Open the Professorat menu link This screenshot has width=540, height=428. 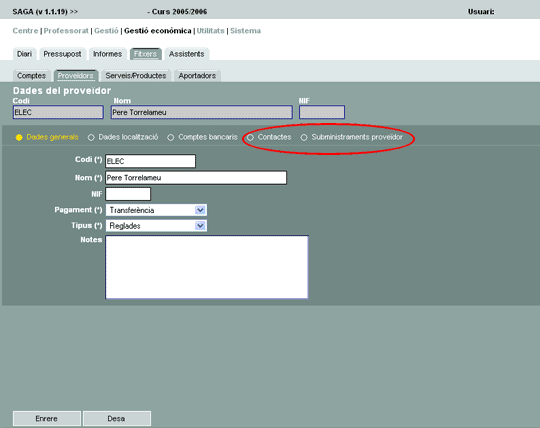coord(66,31)
